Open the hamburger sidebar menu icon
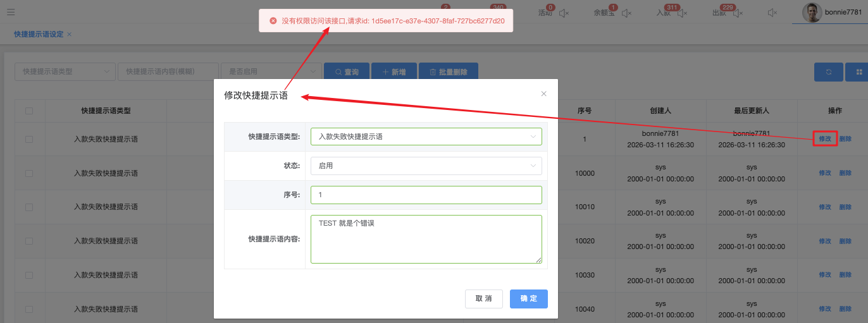 [11, 12]
